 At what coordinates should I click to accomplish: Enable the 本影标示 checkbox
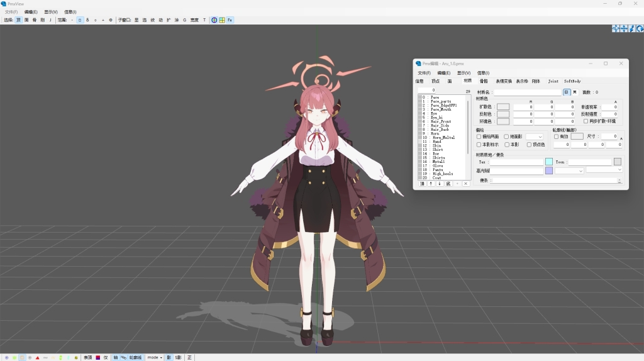[x=479, y=145]
